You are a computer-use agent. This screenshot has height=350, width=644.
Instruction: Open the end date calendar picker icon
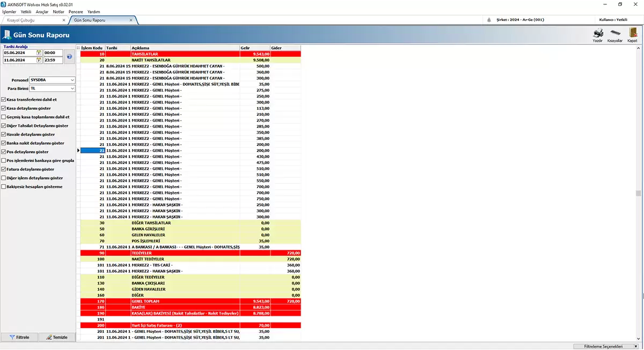point(39,61)
